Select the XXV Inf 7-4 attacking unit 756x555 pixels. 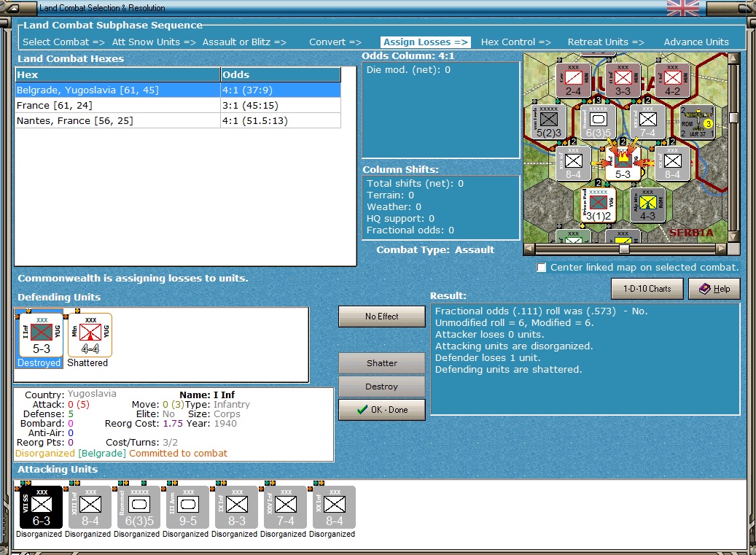click(x=286, y=508)
